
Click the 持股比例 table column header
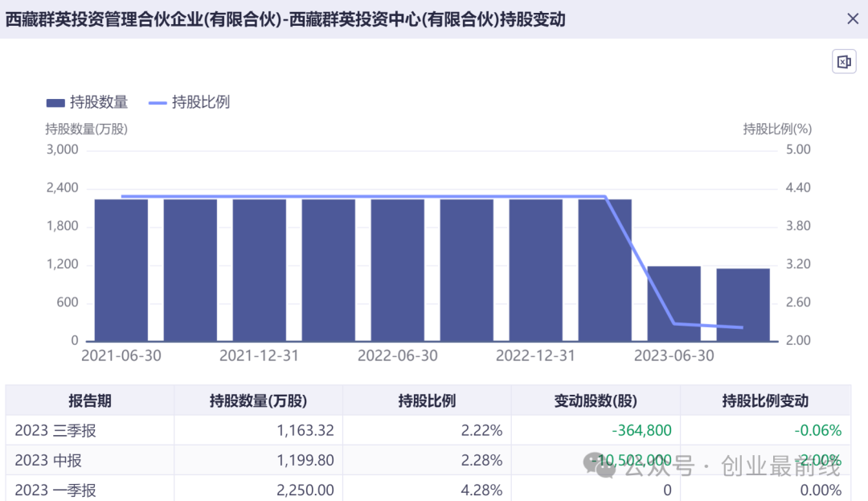[x=427, y=400]
